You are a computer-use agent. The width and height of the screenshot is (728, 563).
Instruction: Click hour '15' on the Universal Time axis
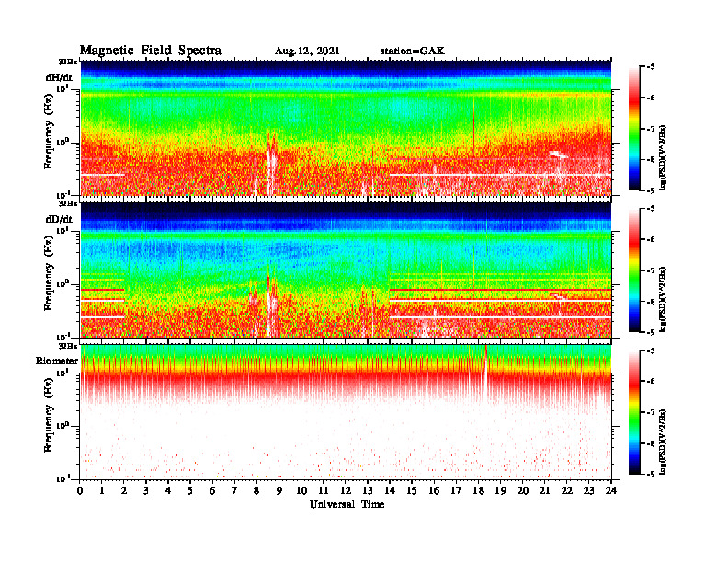click(x=412, y=490)
